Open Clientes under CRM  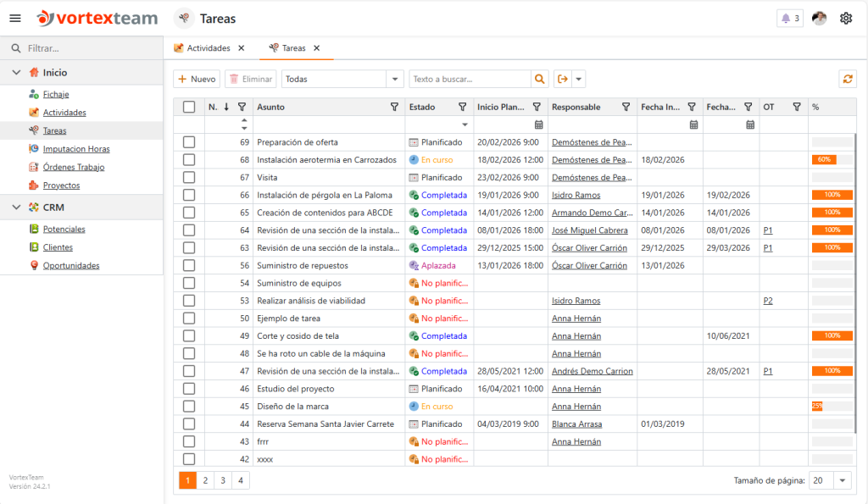pyautogui.click(x=58, y=247)
